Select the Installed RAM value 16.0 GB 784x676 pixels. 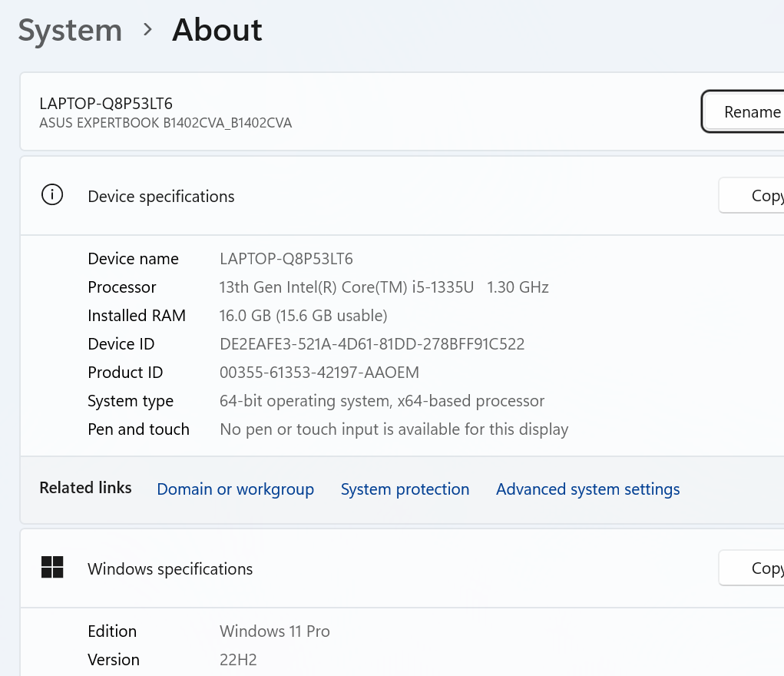click(x=303, y=316)
